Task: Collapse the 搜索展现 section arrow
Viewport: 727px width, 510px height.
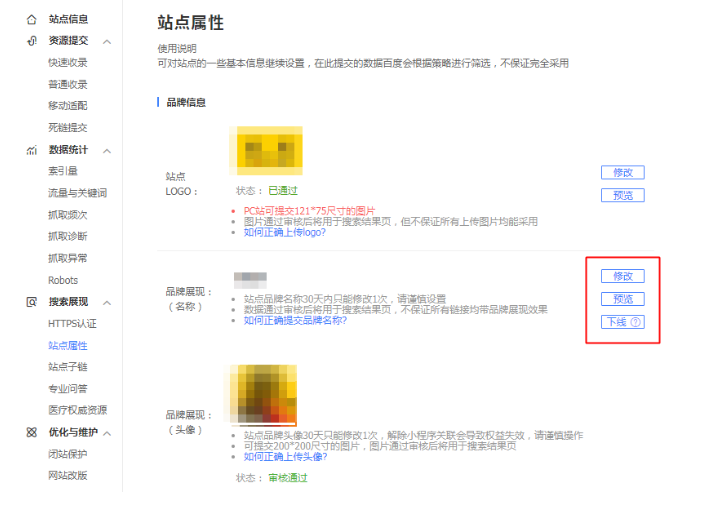Action: 107,302
